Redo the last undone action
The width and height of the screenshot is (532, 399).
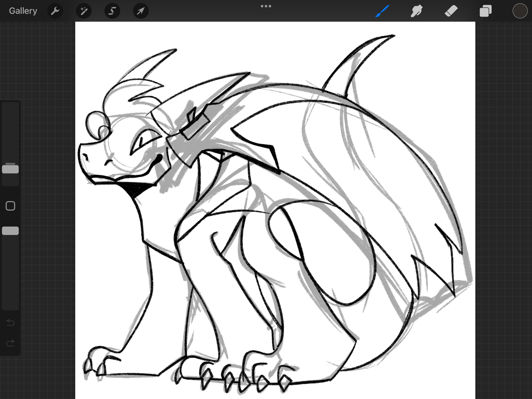10,343
